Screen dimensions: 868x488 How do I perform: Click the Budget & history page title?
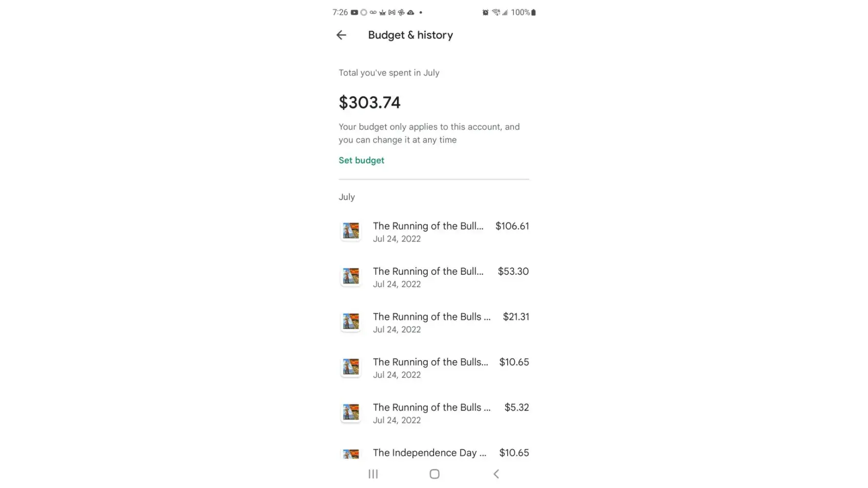tap(410, 35)
